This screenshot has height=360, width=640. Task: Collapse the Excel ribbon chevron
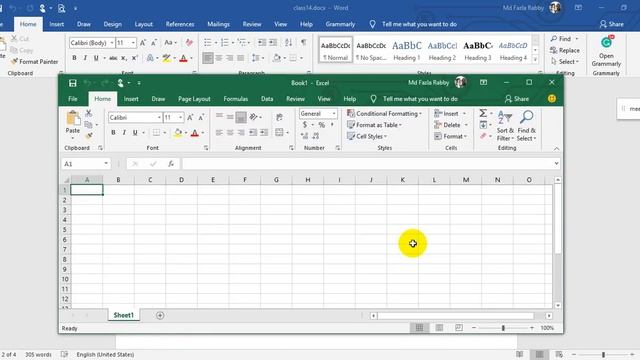tap(556, 149)
